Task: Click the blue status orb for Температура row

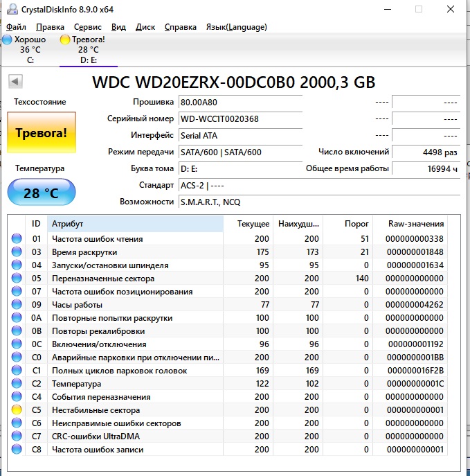Action: click(x=17, y=384)
